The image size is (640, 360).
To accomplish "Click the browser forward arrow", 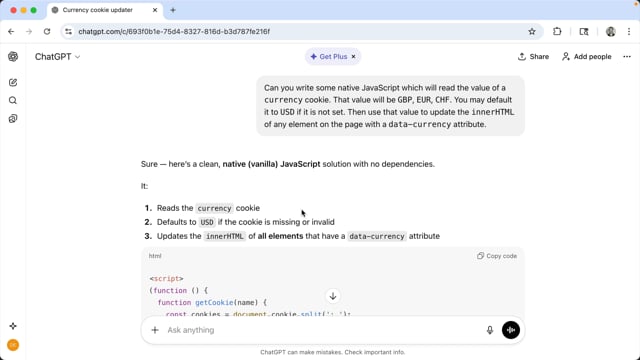I will 29,31.
